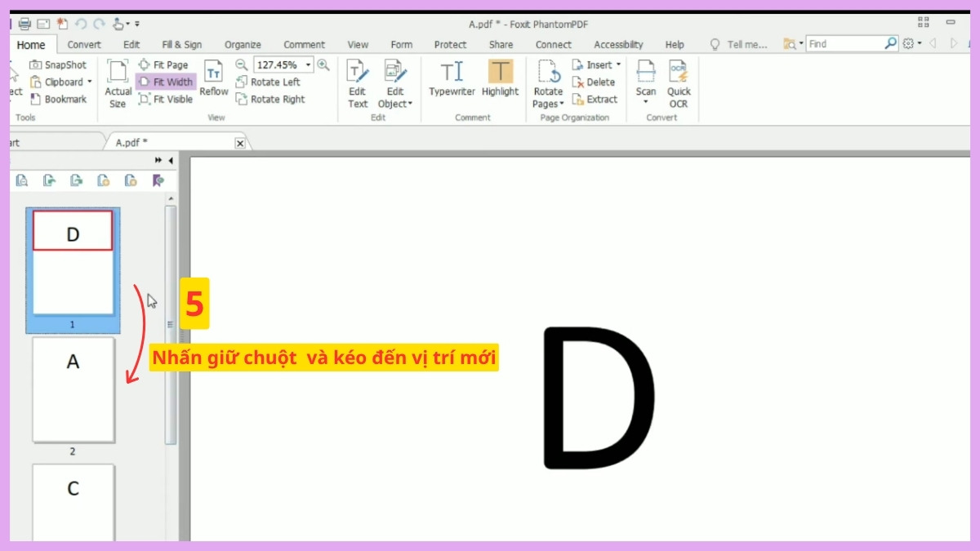The height and width of the screenshot is (551, 980).
Task: Select page 2 thumbnail labeled A
Action: tap(73, 390)
